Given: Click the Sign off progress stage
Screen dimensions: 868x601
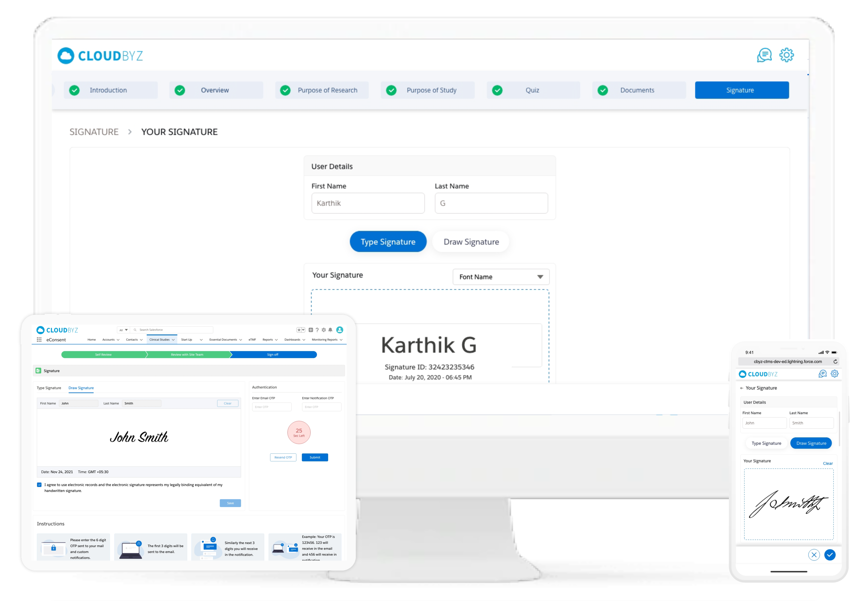Looking at the screenshot, I should 273,354.
